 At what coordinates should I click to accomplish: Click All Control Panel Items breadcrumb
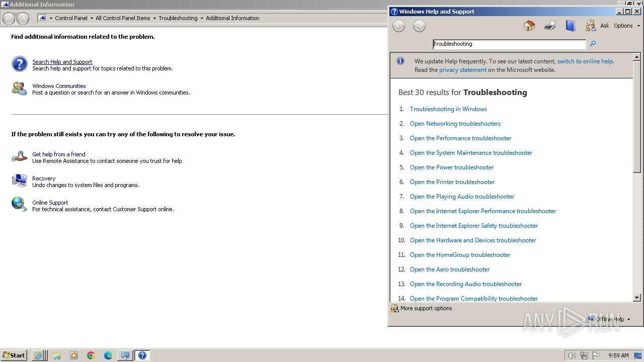click(x=123, y=18)
